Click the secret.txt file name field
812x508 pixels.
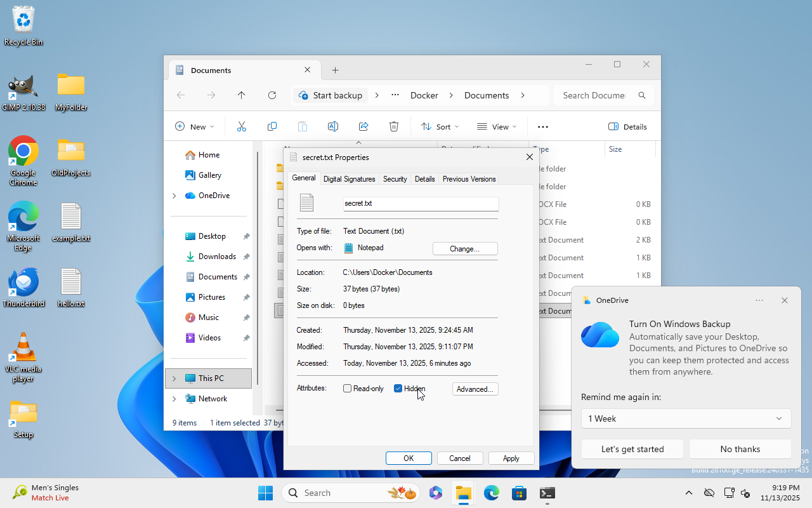[420, 204]
